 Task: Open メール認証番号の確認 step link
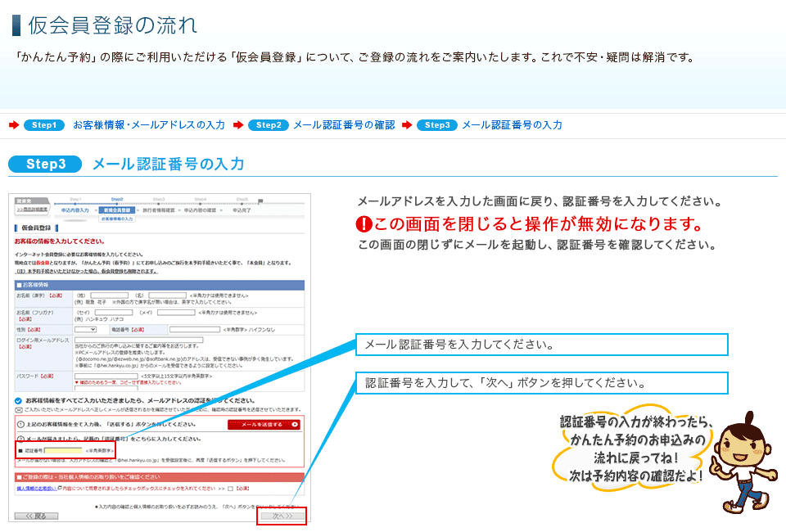tap(344, 125)
